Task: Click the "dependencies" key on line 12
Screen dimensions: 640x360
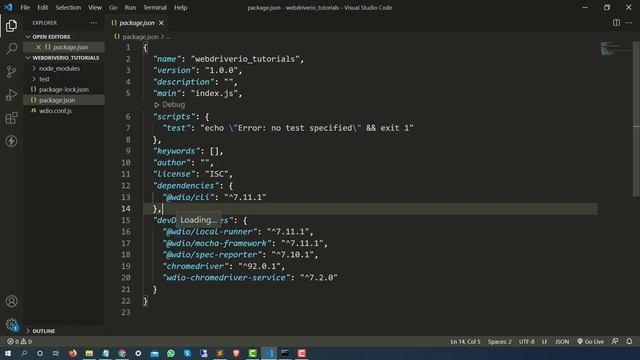Action: click(186, 186)
